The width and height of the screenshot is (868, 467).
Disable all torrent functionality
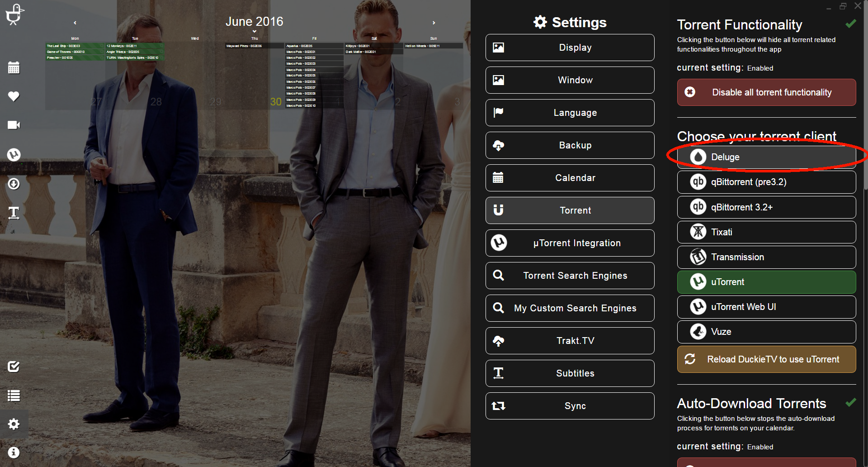766,92
